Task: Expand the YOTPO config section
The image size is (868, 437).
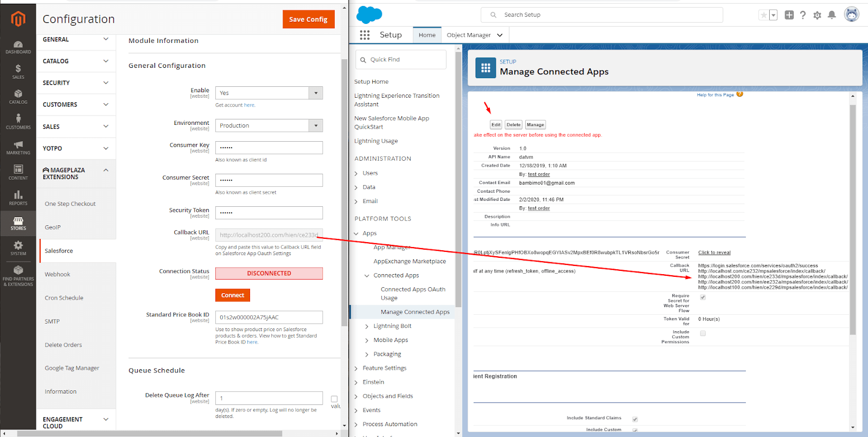Action: coord(76,148)
